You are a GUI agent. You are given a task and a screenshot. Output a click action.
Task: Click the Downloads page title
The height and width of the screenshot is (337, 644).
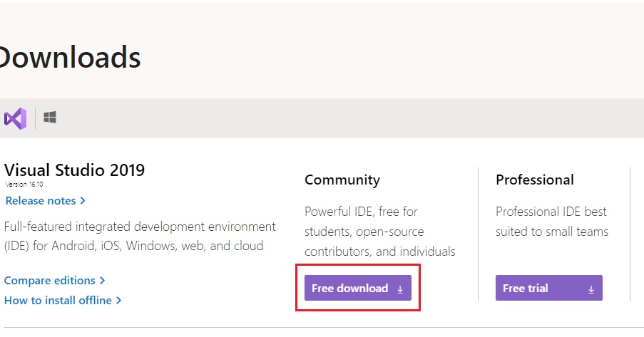pyautogui.click(x=68, y=57)
